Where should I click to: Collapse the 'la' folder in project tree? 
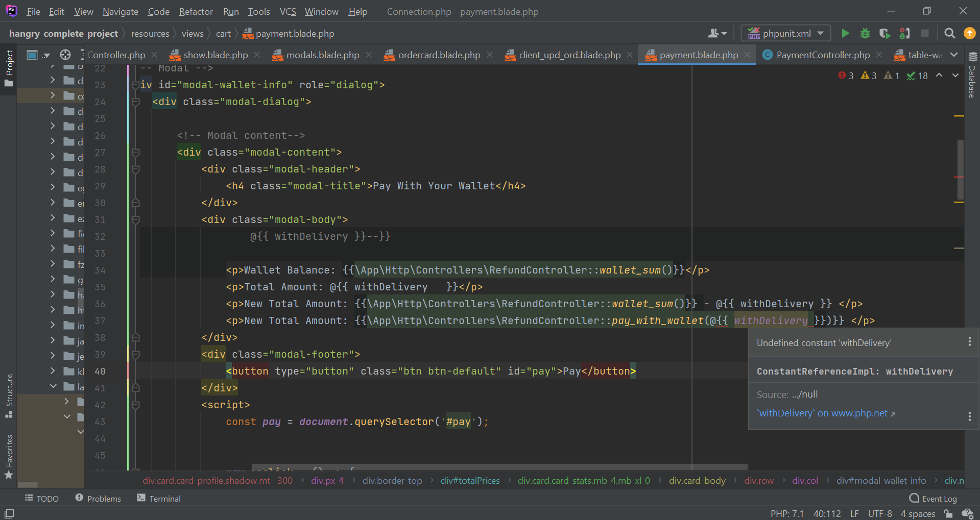click(53, 386)
